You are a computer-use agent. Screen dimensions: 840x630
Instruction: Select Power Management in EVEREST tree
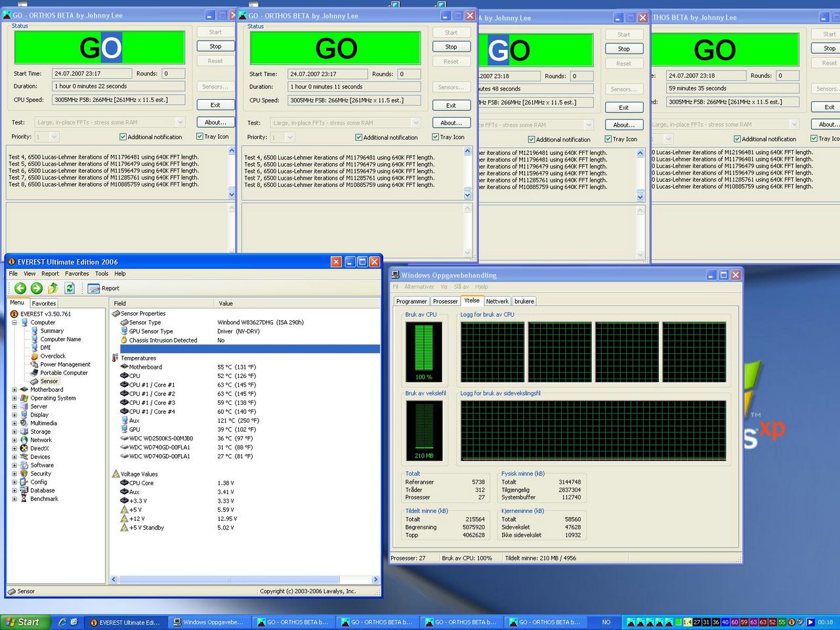click(x=65, y=364)
